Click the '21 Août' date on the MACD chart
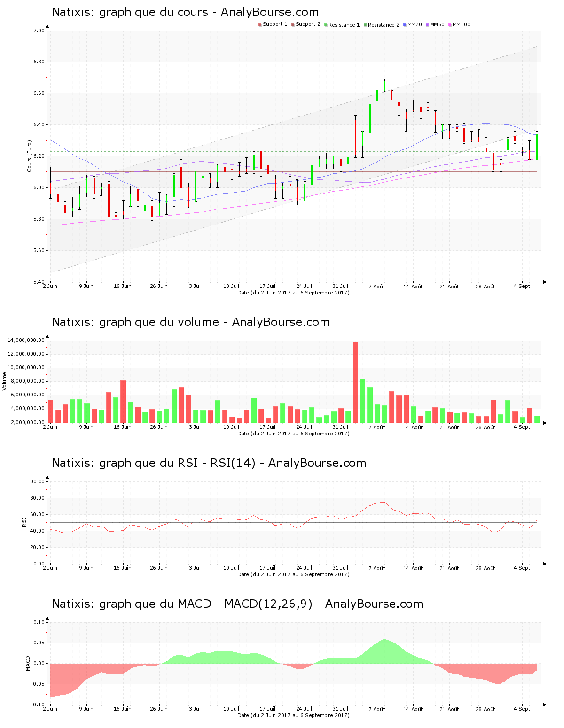 (449, 709)
